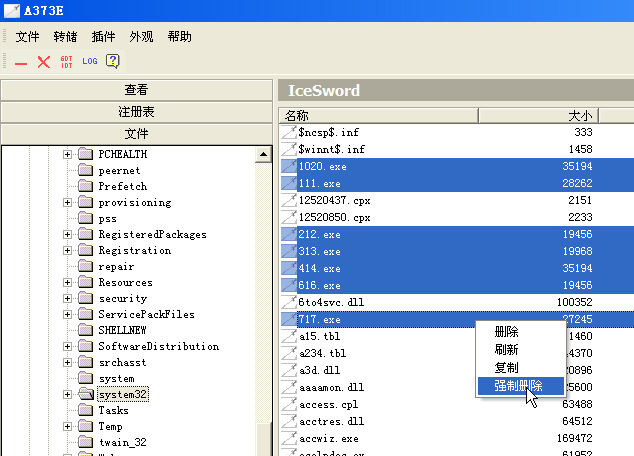634x456 pixels.
Task: Choose 复制 from the context menu
Action: [521, 367]
